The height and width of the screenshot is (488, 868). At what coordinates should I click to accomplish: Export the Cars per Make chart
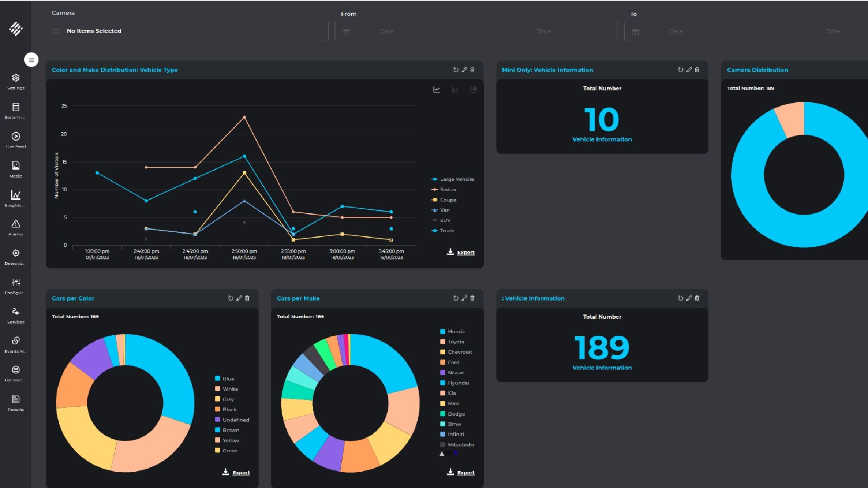pos(461,472)
